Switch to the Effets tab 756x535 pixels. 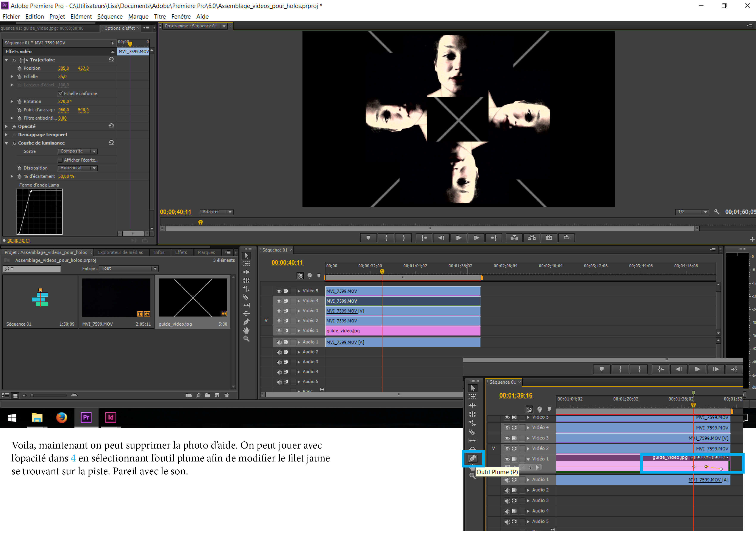click(181, 252)
